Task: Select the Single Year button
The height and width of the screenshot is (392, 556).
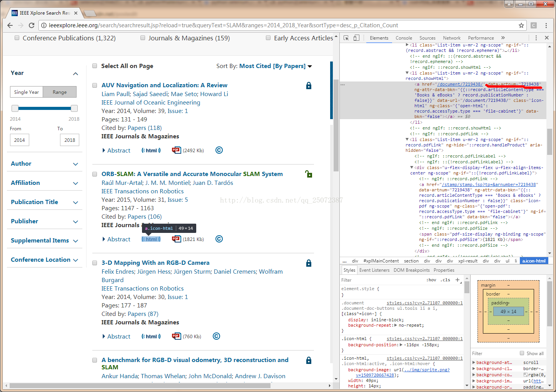Action: 27,92
